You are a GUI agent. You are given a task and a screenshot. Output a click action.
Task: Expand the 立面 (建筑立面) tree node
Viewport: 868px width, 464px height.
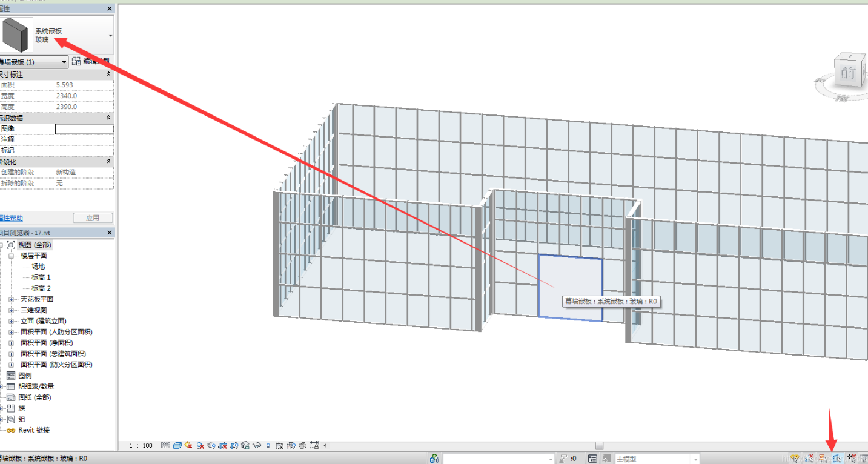[11, 321]
